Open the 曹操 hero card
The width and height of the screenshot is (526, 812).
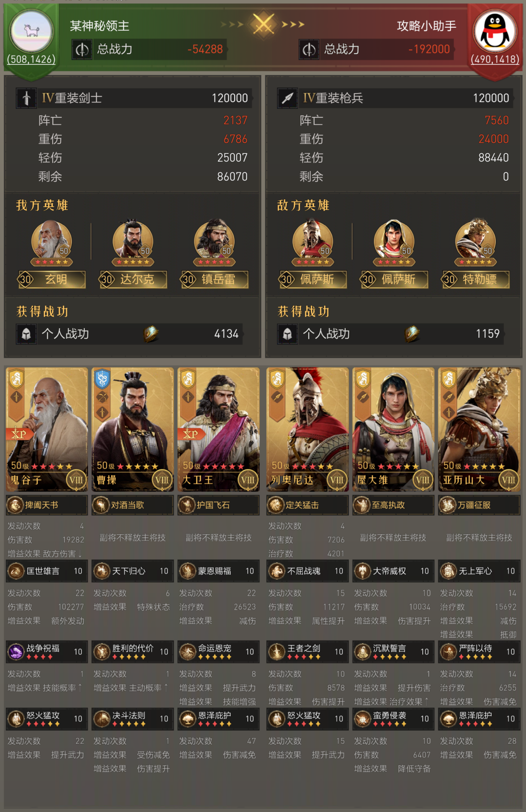click(x=132, y=429)
